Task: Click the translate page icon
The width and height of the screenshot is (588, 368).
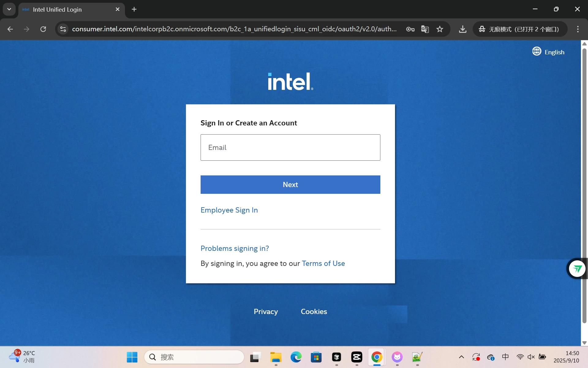Action: (x=425, y=29)
